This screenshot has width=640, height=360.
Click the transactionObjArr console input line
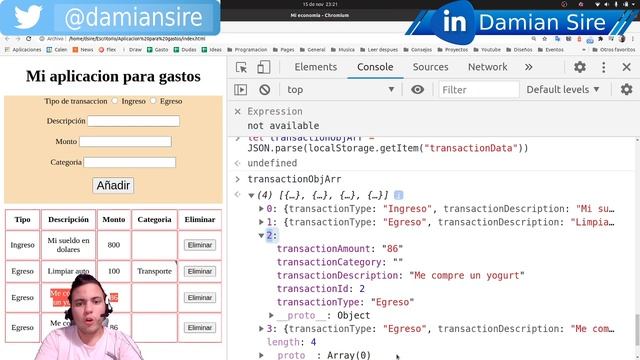click(294, 179)
